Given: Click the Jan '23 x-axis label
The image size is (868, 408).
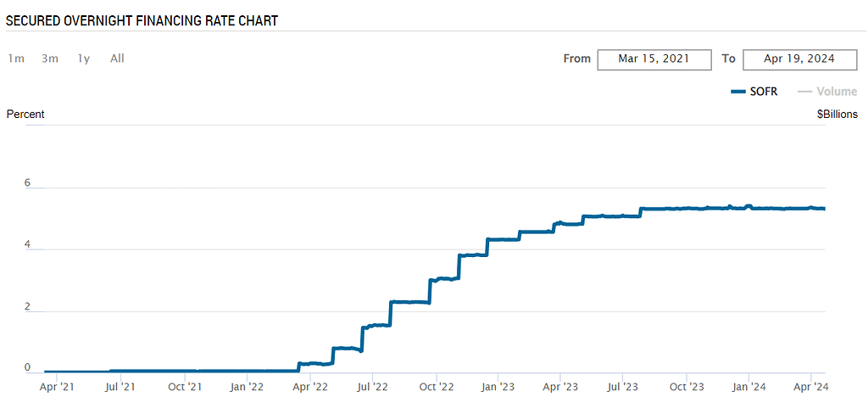Looking at the screenshot, I should pyautogui.click(x=498, y=387).
